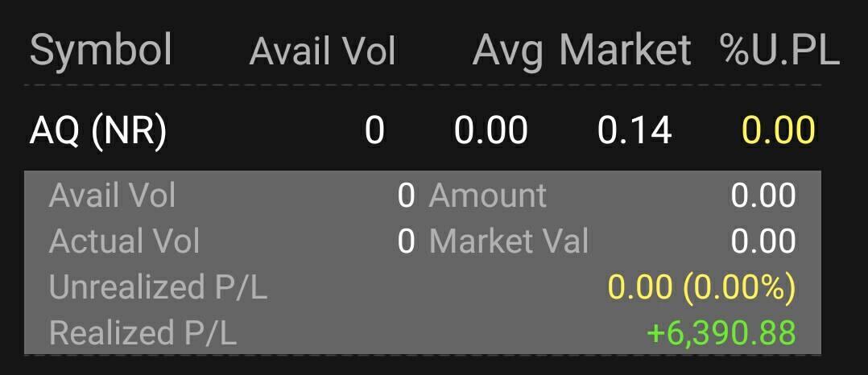Image resolution: width=868 pixels, height=375 pixels.
Task: Tap the Amount label in details
Action: point(488,196)
